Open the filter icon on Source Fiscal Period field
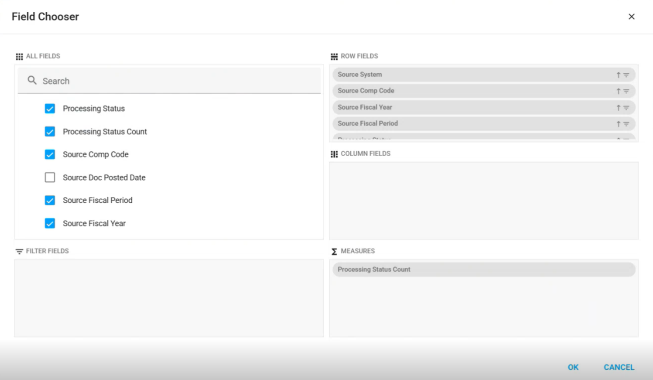 click(626, 124)
